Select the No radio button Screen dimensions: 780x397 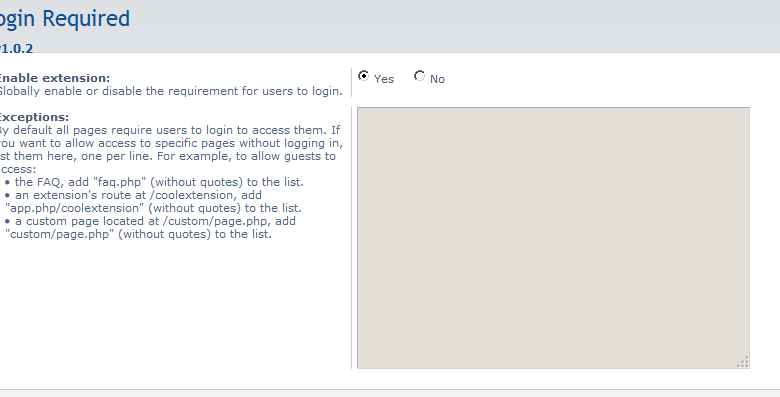[420, 76]
